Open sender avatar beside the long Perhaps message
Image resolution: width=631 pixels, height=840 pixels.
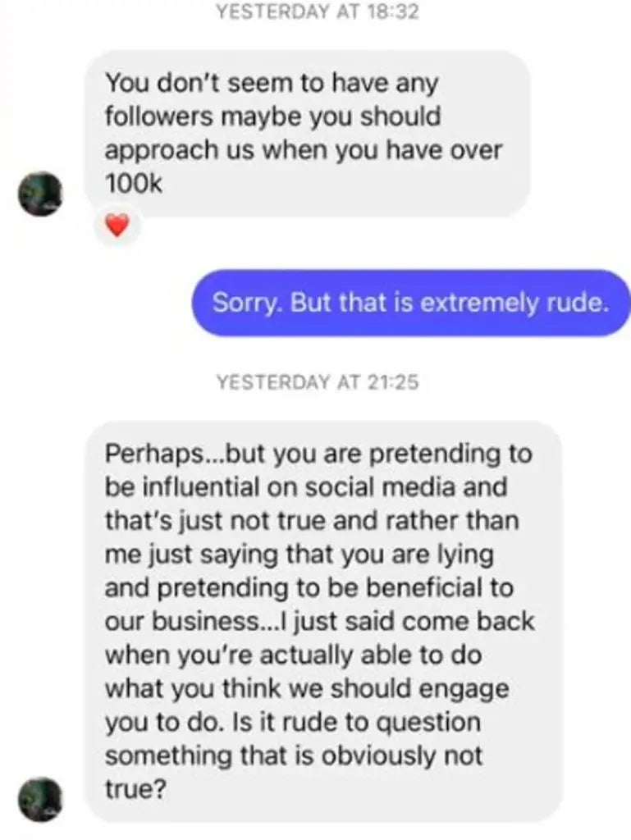[40, 799]
